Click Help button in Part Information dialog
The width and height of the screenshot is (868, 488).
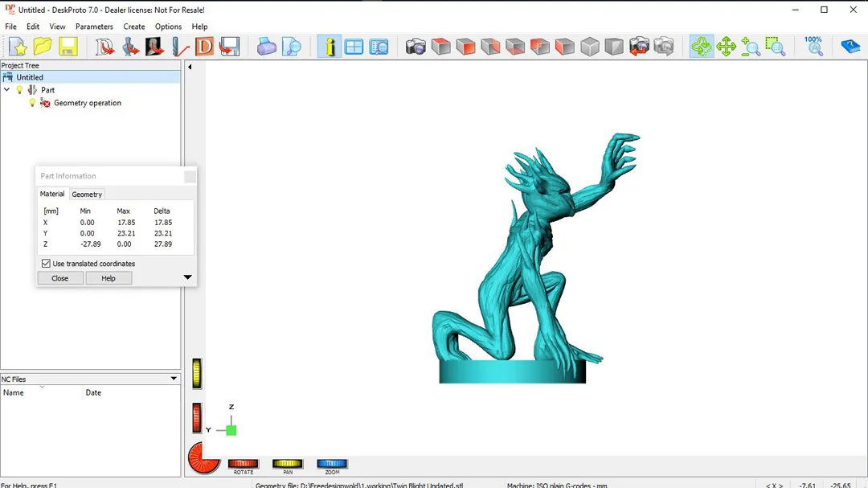(108, 278)
